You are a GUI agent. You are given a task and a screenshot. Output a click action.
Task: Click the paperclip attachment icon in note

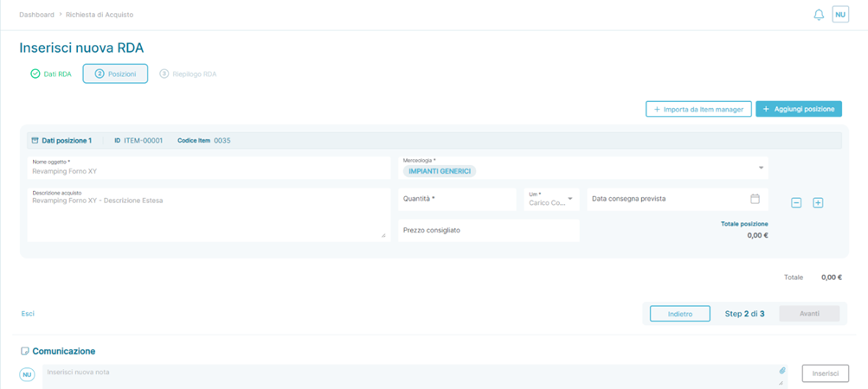(782, 370)
